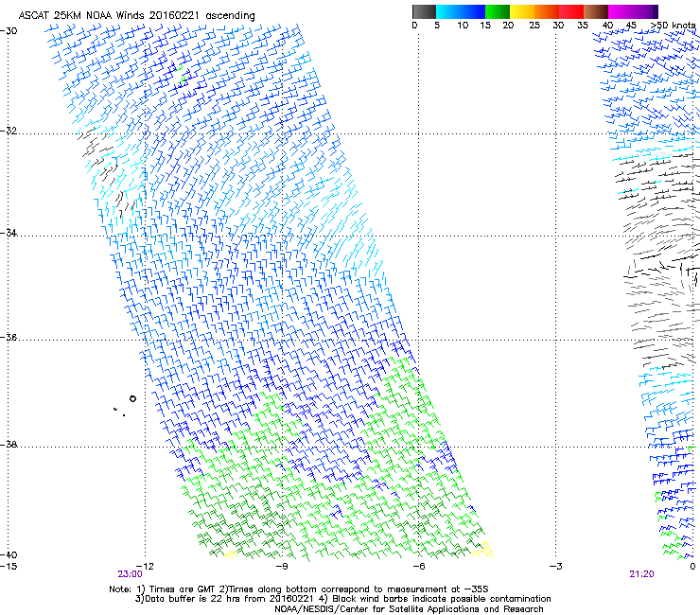Screen dimensions: 700x615
Task: Select the '20' legend scale label
Action: pyautogui.click(x=508, y=25)
